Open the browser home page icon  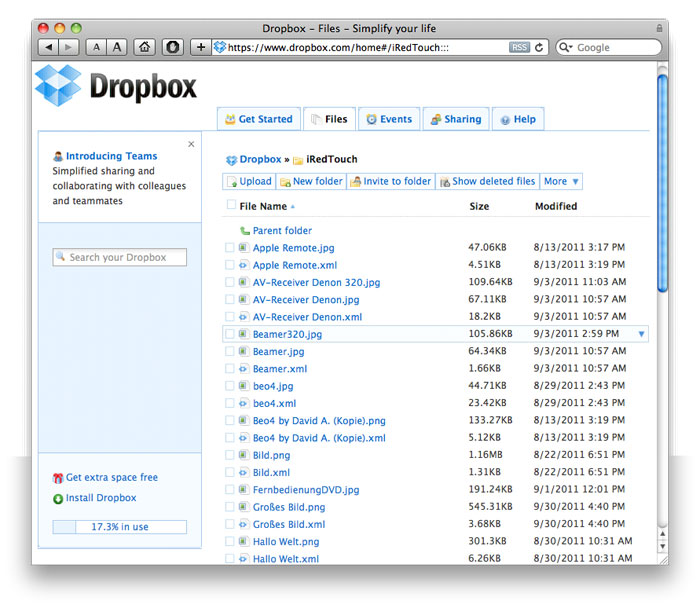pos(144,47)
